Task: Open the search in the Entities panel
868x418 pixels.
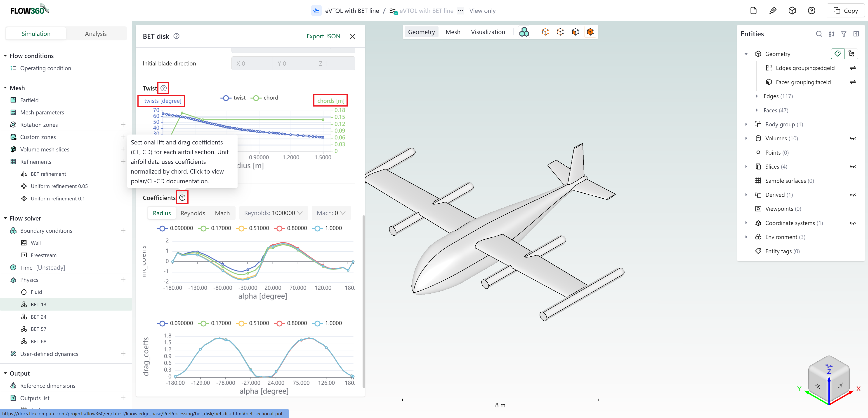Action: (x=819, y=34)
